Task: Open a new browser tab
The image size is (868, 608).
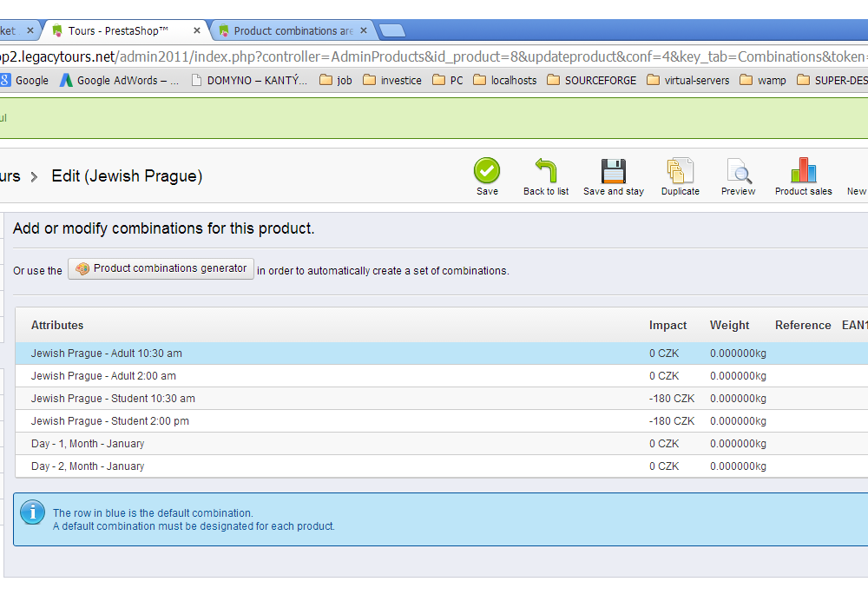Action: click(392, 31)
